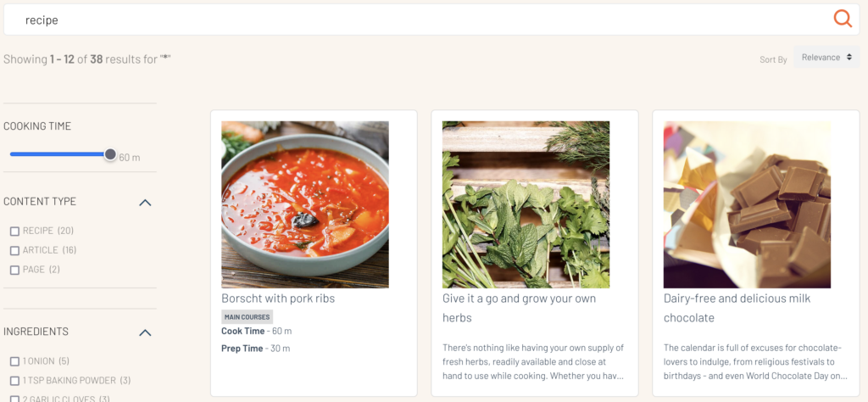This screenshot has width=868, height=402.
Task: Check the PAGE content type checkbox
Action: (14, 271)
